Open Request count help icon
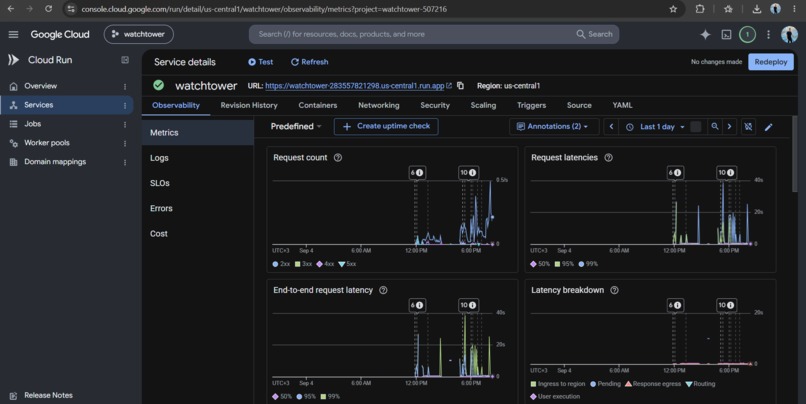 [x=338, y=158]
